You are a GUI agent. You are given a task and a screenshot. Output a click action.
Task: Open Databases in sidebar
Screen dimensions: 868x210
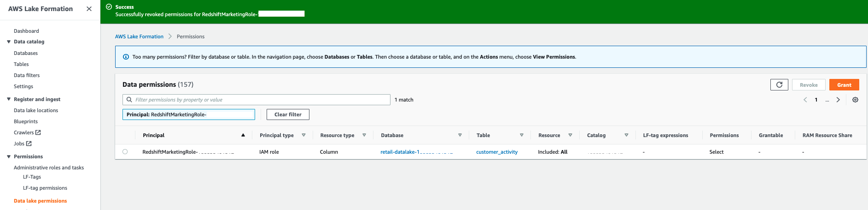pyautogui.click(x=26, y=53)
